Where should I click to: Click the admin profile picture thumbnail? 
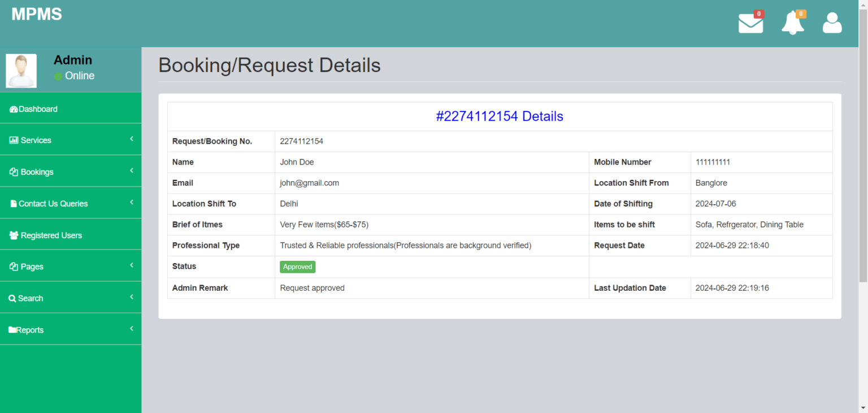[21, 70]
